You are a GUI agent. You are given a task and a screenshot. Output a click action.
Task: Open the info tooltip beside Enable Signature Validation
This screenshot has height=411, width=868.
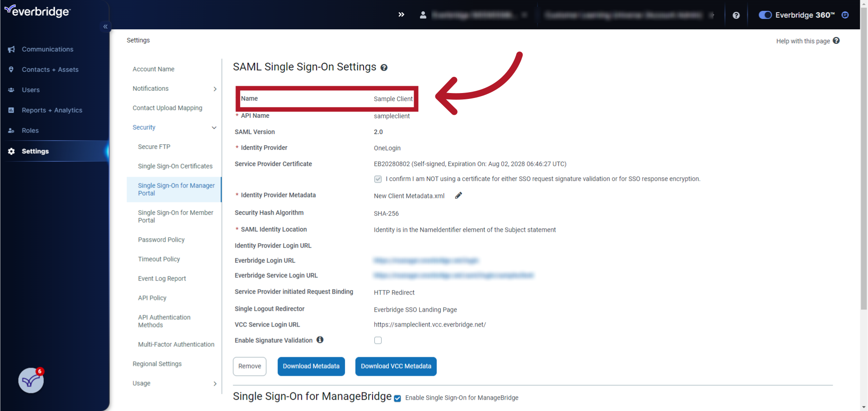[x=320, y=340]
